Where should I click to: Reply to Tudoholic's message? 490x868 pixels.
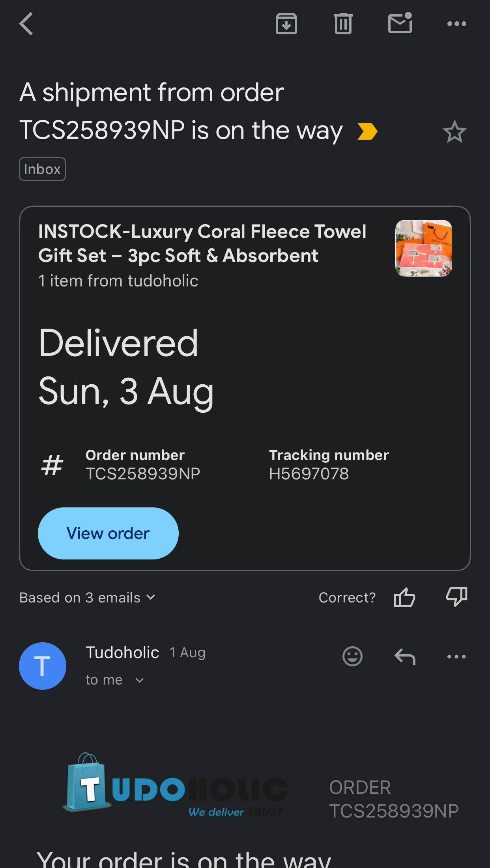405,657
